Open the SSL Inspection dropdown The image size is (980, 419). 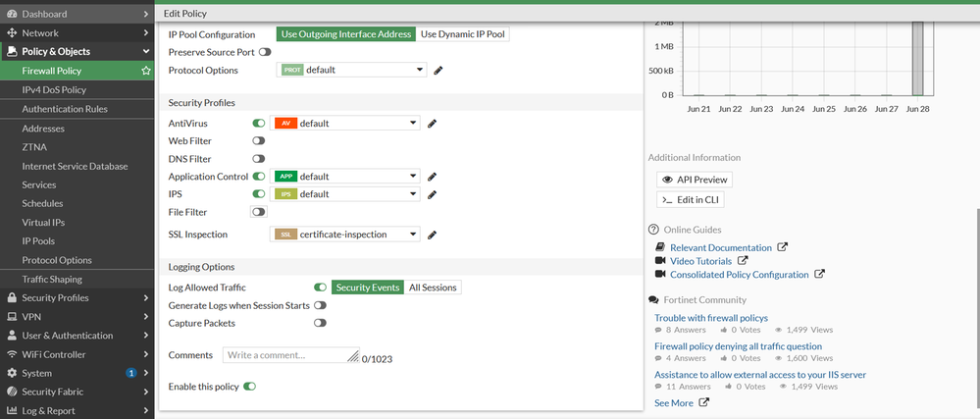(x=345, y=235)
